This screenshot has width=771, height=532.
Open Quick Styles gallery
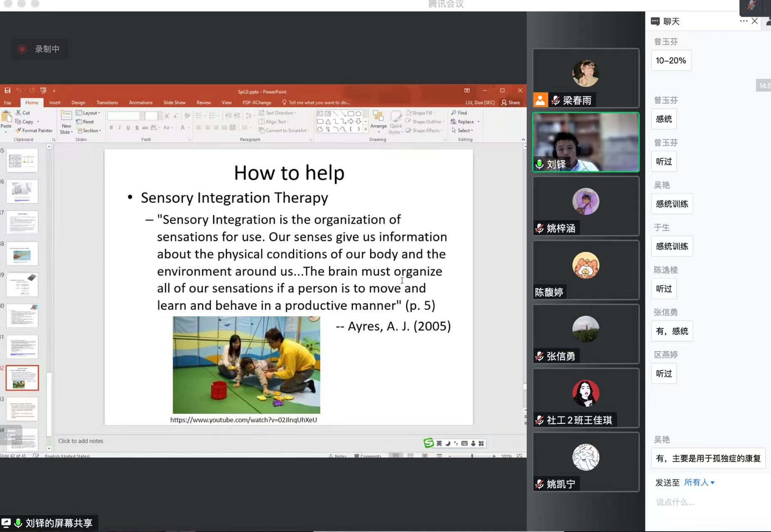(395, 122)
